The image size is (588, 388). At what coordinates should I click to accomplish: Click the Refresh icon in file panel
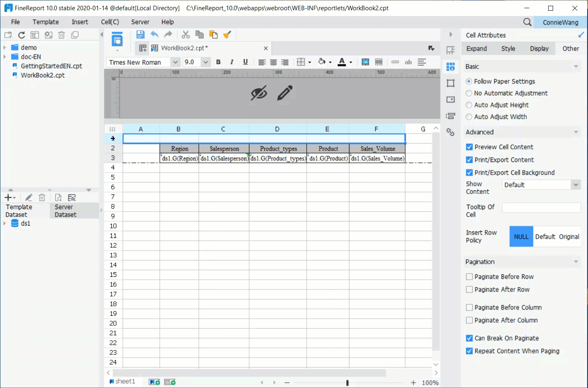22,35
